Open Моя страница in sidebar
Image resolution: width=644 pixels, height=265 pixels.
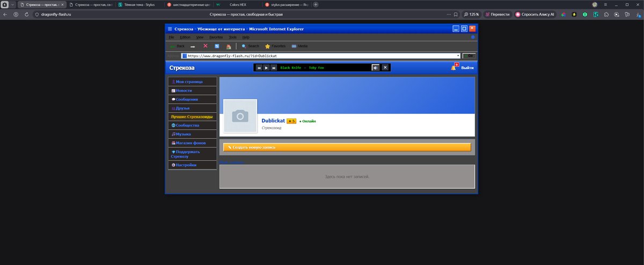tap(193, 82)
